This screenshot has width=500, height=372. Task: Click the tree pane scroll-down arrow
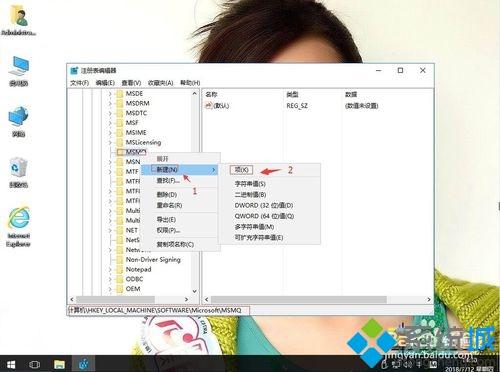click(194, 291)
